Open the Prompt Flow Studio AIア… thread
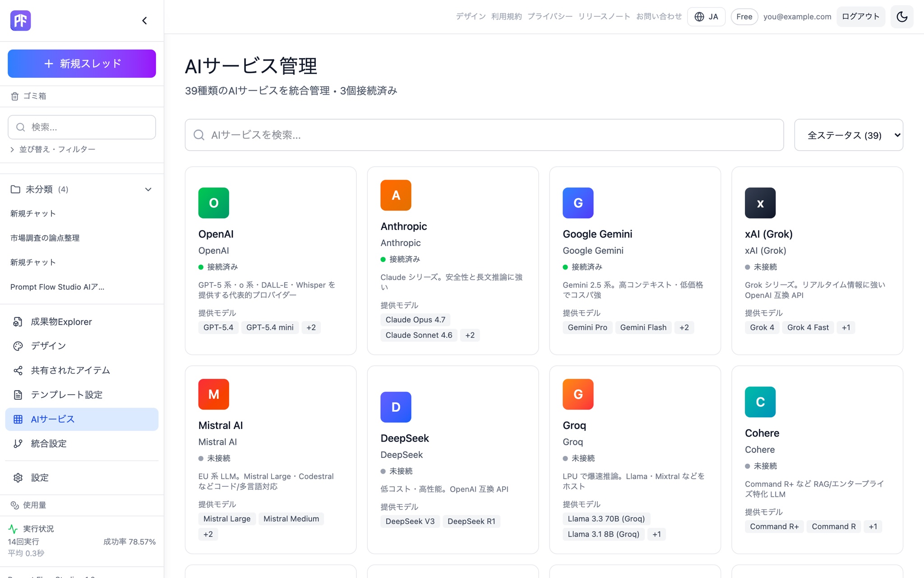The height and width of the screenshot is (578, 924). coord(57,287)
